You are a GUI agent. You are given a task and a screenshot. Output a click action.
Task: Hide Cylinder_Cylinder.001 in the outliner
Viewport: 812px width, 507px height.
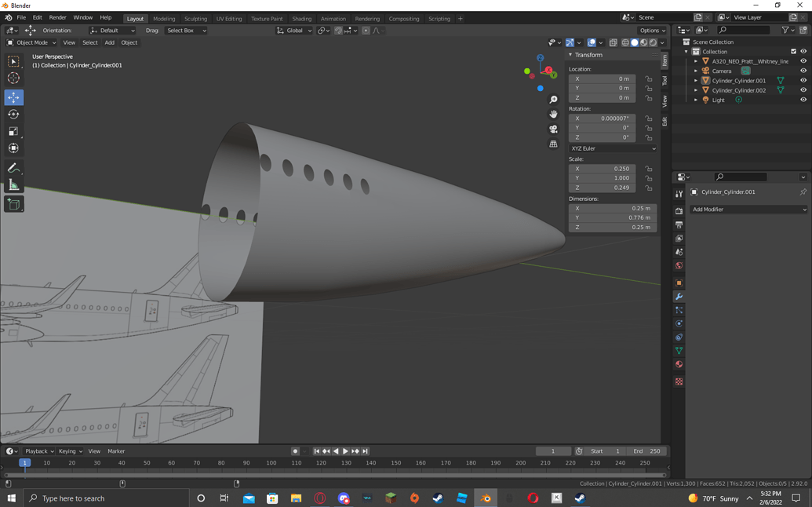point(803,80)
